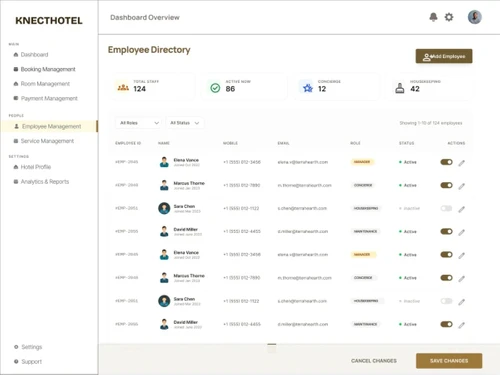Edit first David Miller row with pencil
Screen dimensions: 500x375
(461, 232)
